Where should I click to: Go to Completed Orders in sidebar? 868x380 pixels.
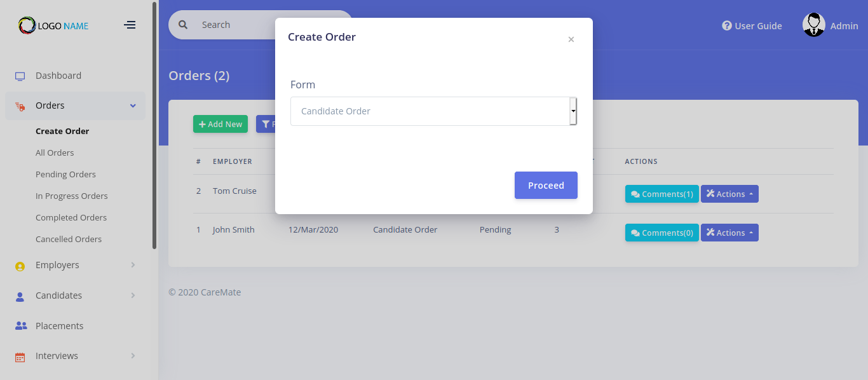click(71, 217)
